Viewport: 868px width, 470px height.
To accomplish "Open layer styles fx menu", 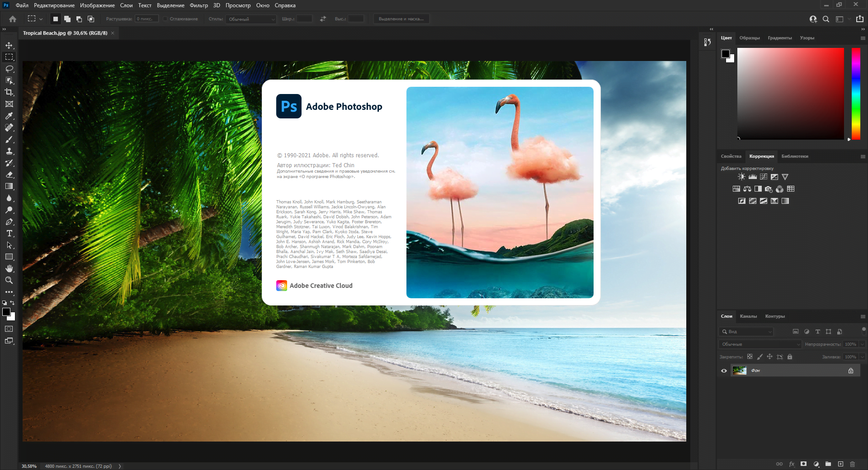I will [792, 464].
